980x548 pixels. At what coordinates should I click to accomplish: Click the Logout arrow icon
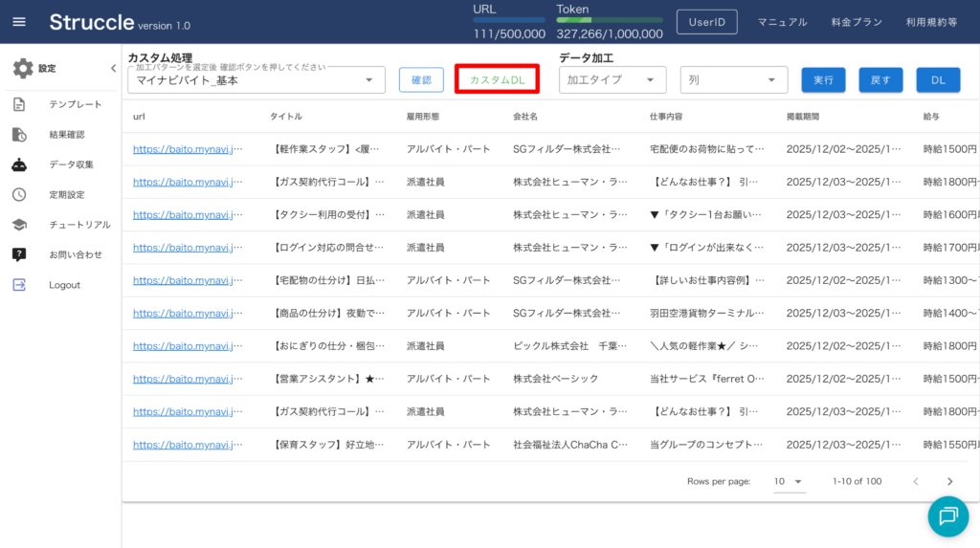19,285
